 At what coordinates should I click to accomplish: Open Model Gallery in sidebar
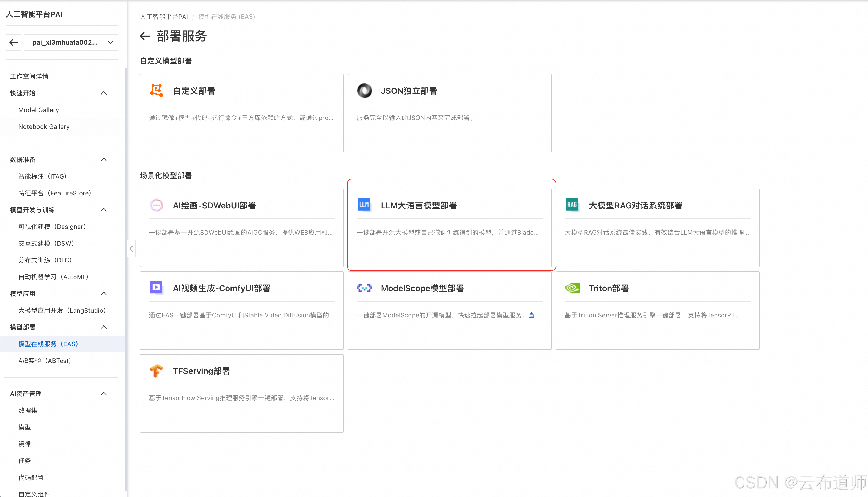click(39, 110)
